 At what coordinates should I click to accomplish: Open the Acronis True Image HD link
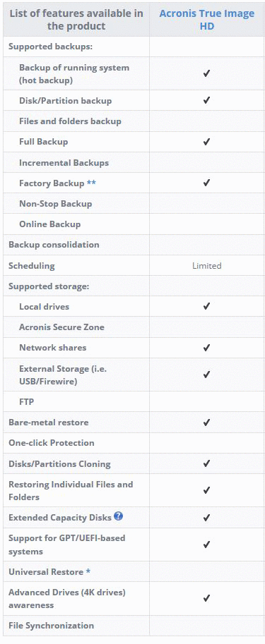[x=207, y=19]
